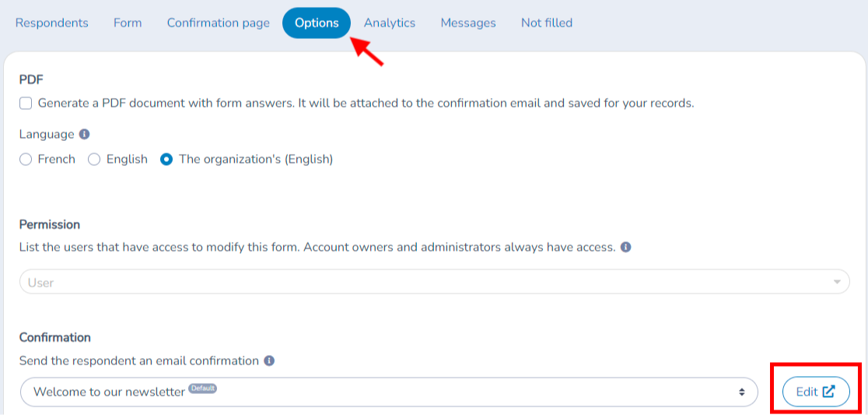The image size is (868, 415).
Task: Open the User permission dropdown field
Action: click(x=435, y=282)
